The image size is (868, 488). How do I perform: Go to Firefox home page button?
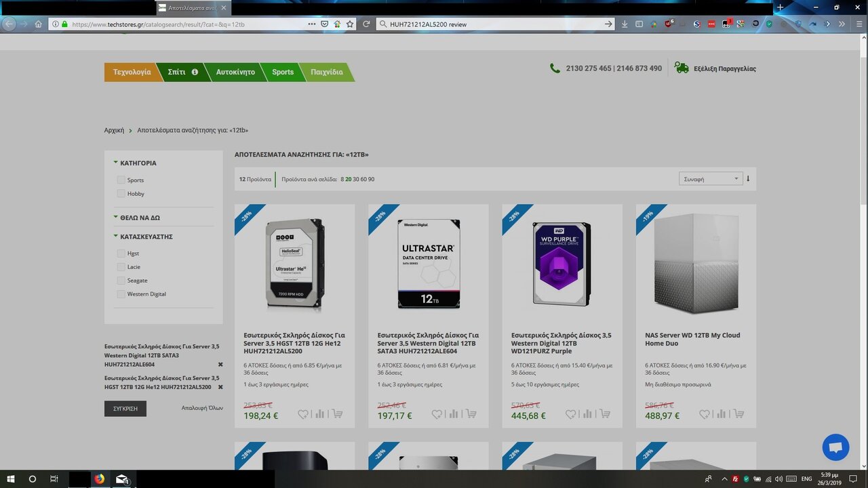[x=39, y=24]
